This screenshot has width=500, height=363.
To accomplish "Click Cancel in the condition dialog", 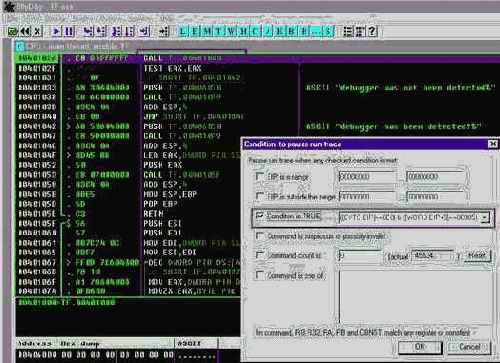I will click(x=469, y=347).
